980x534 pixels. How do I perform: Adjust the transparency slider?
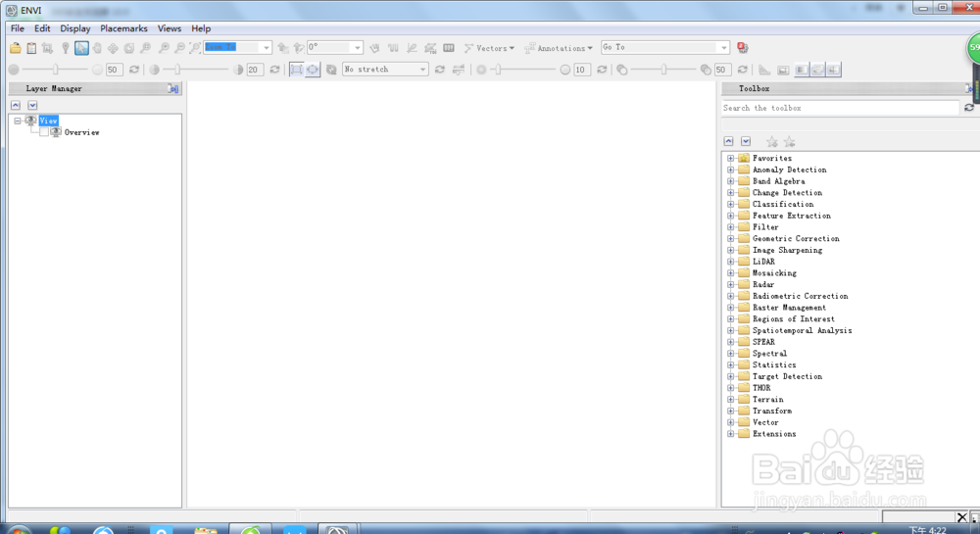(x=663, y=70)
